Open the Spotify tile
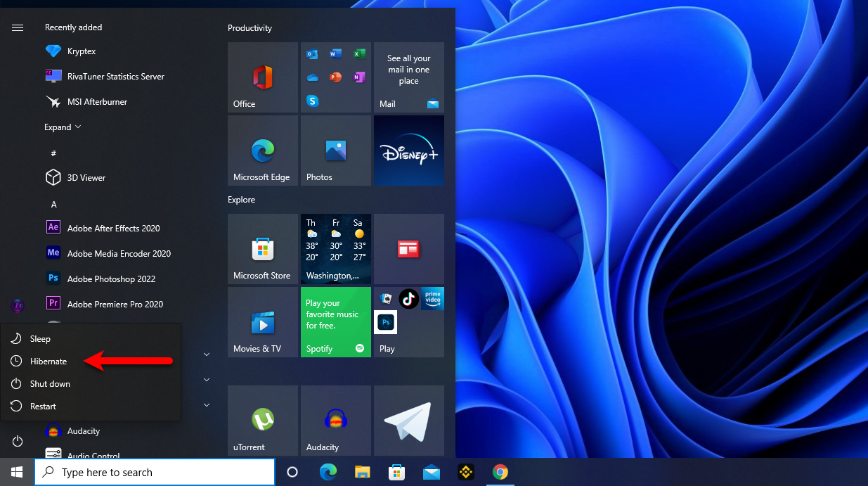This screenshot has width=868, height=486. tap(336, 322)
